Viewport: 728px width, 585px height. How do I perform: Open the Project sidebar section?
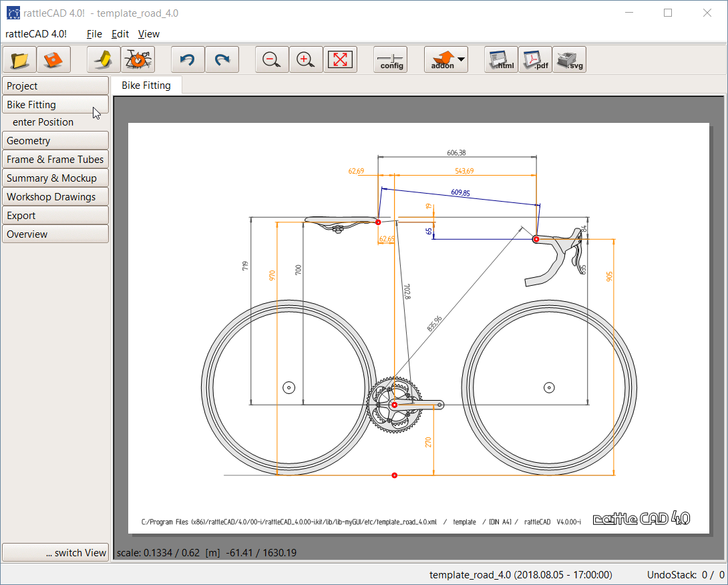pyautogui.click(x=55, y=86)
